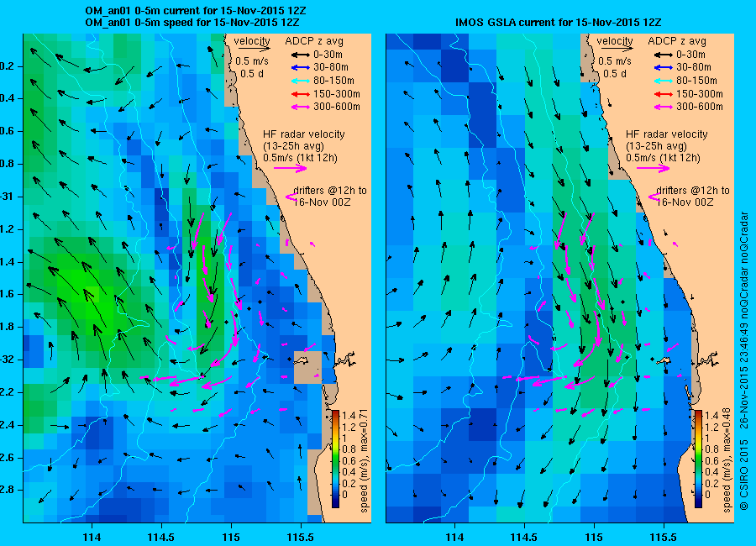Click 'HF radar velocity' text in right panel
The width and height of the screenshot is (756, 546).
pyautogui.click(x=667, y=134)
